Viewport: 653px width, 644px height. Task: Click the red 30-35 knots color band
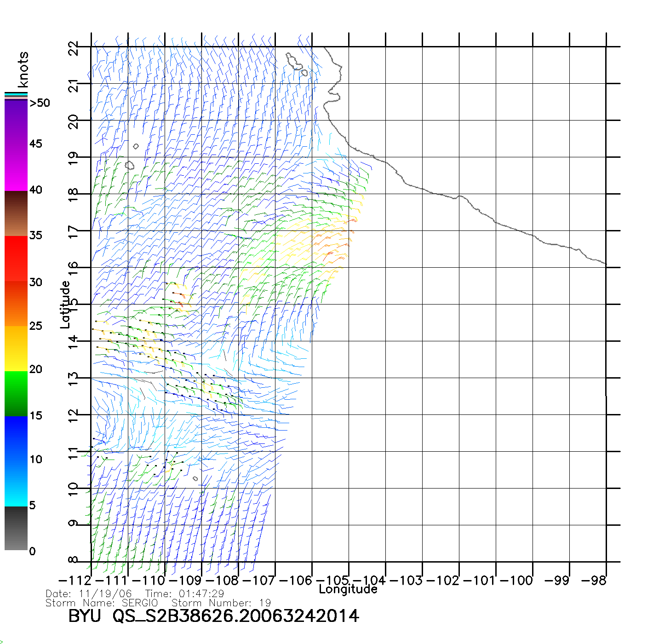pos(16,259)
